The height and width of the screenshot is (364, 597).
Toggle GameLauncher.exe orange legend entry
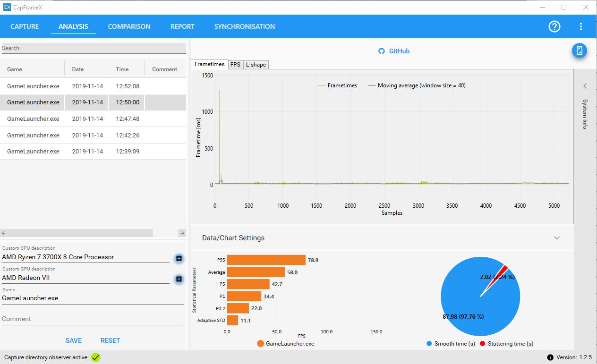coord(286,344)
